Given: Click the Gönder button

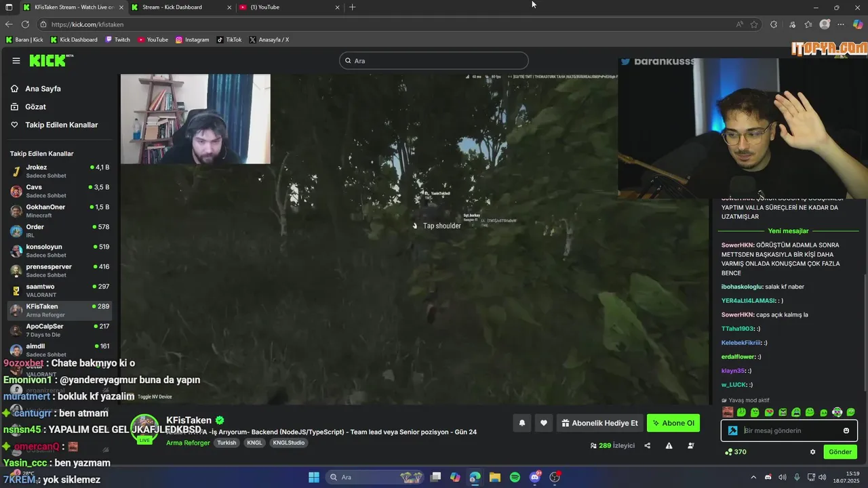Looking at the screenshot, I should point(840,452).
